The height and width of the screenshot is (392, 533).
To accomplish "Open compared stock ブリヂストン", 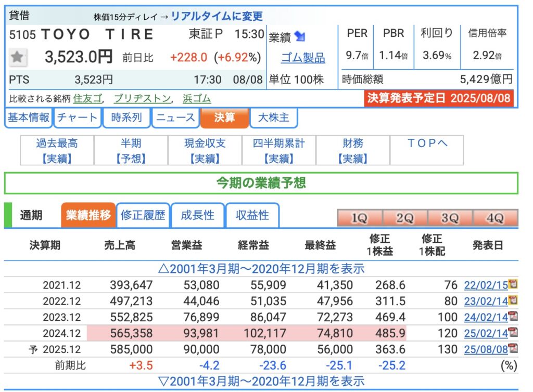I will (143, 98).
